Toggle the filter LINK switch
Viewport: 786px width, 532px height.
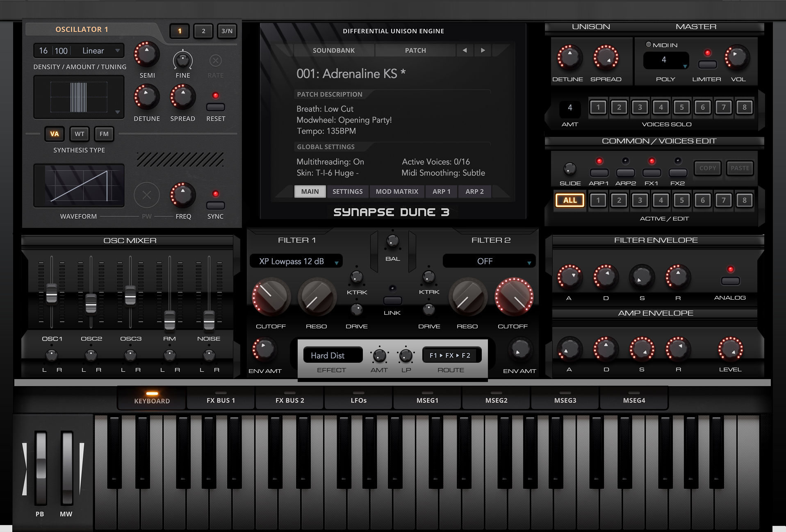(392, 300)
